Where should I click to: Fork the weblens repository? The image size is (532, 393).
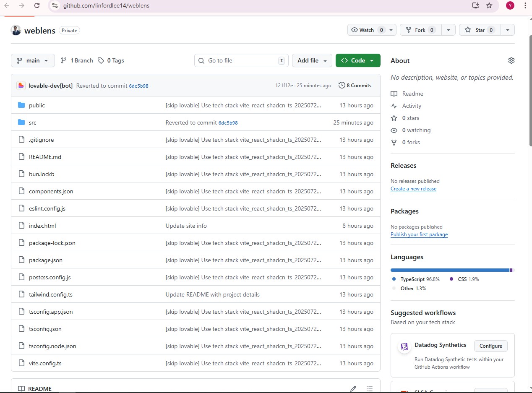pos(421,30)
